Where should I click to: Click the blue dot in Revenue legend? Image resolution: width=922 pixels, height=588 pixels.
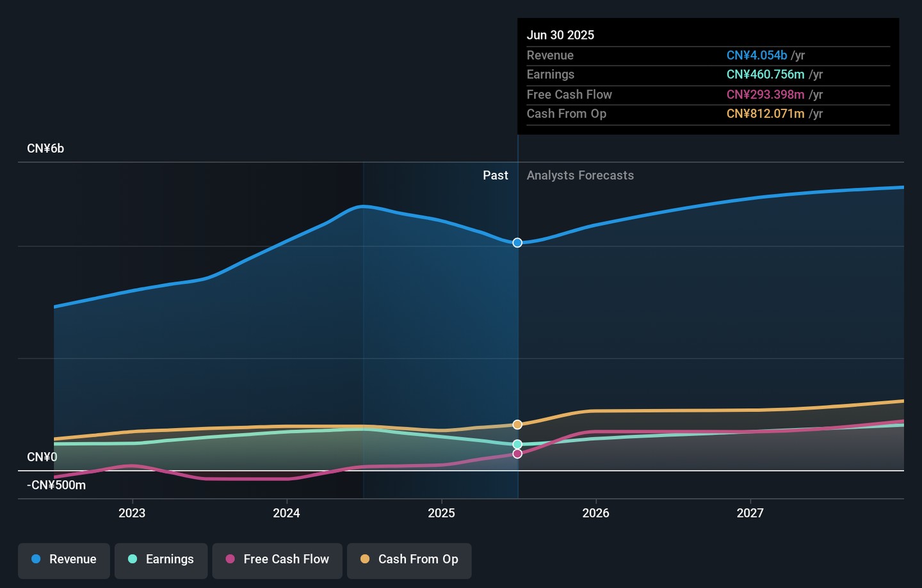36,559
